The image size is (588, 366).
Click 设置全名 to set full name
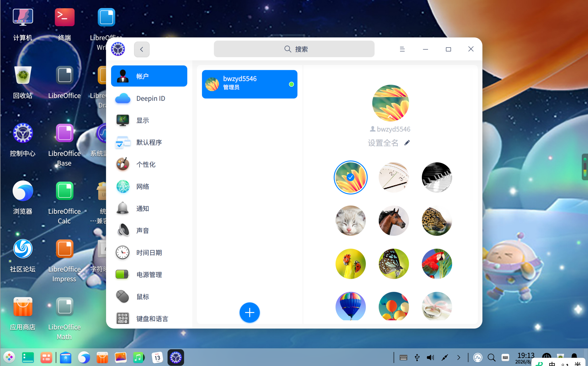383,143
